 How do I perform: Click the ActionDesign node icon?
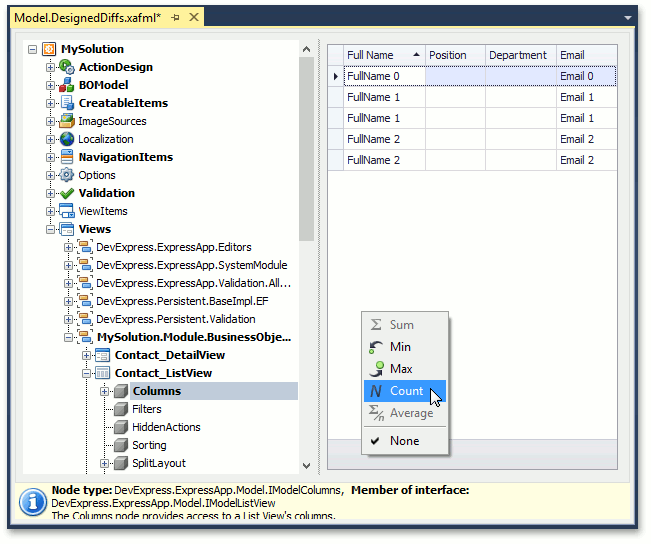66,67
